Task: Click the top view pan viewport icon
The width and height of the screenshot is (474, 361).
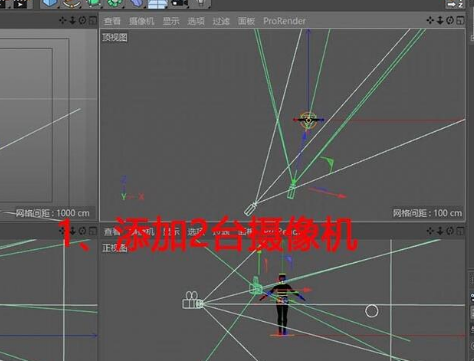Action: tap(430, 20)
